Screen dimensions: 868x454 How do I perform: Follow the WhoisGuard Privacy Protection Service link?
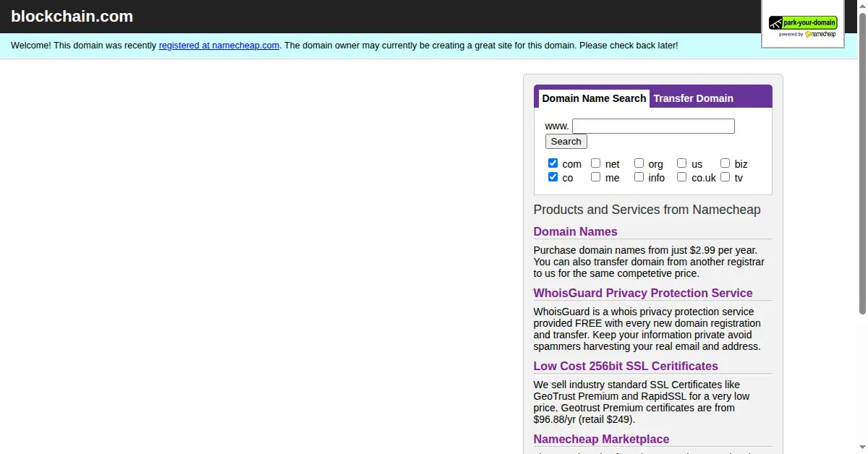coord(643,294)
